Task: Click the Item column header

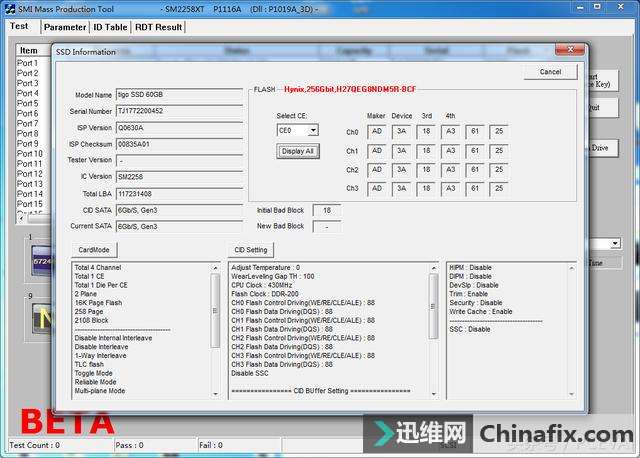Action: 33,50
